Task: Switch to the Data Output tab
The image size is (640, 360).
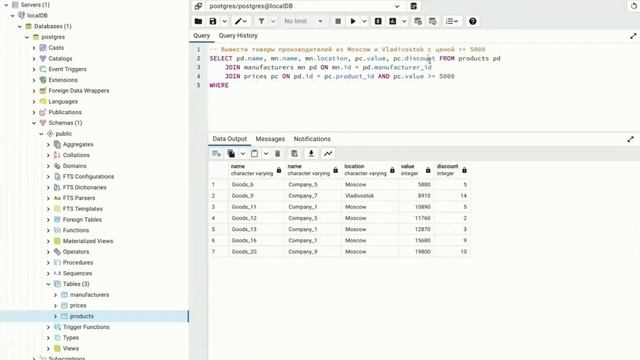Action: point(229,139)
